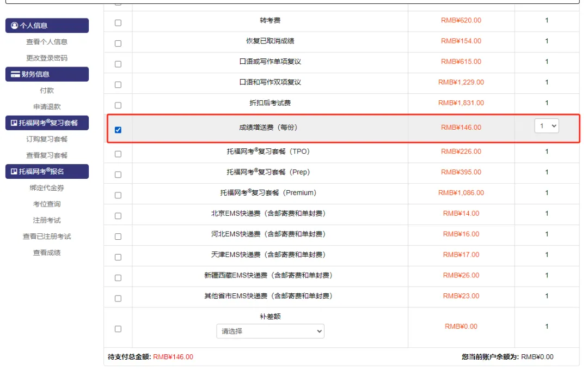The height and width of the screenshot is (369, 588).
Task: Enable the 托福网考复习套餐 (Premium) checkbox
Action: [118, 195]
